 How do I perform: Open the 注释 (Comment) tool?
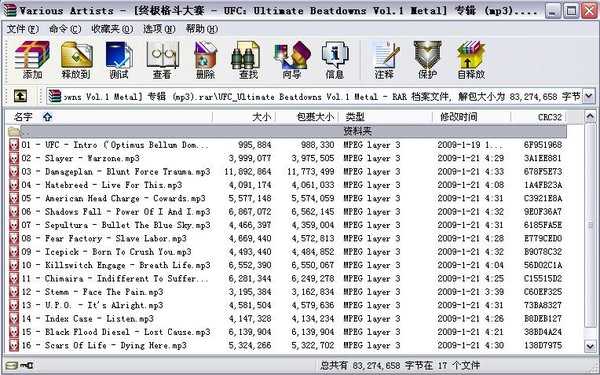tap(385, 60)
